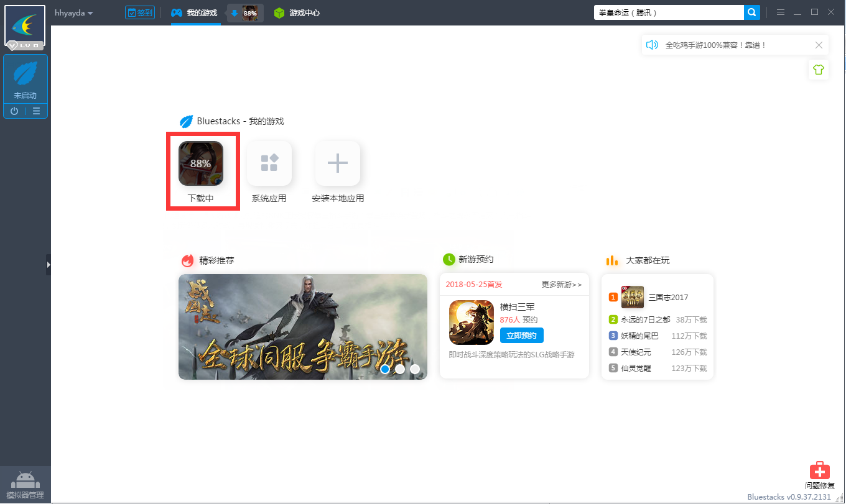Image resolution: width=846 pixels, height=504 pixels.
Task: Expand the hhyayda account dropdown
Action: pyautogui.click(x=74, y=12)
